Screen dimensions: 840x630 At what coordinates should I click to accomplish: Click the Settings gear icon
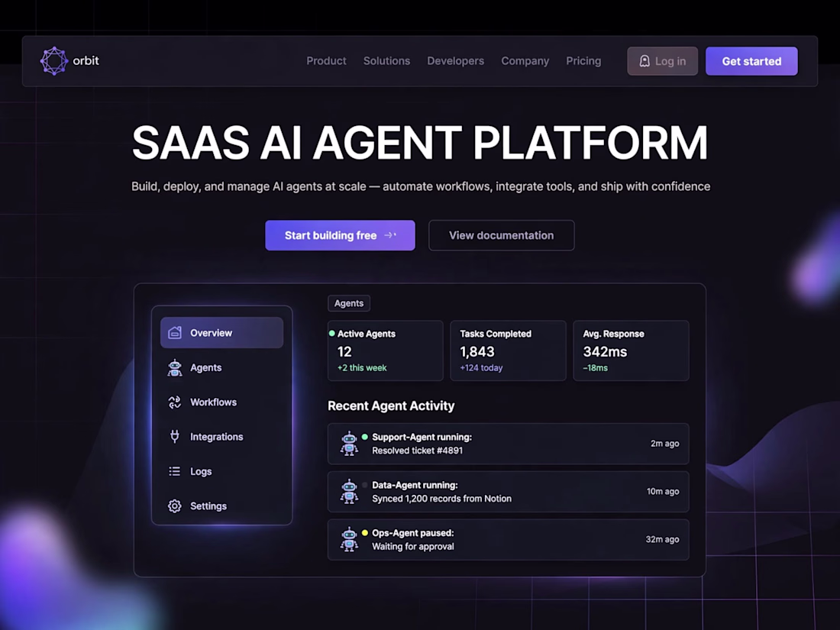tap(175, 506)
